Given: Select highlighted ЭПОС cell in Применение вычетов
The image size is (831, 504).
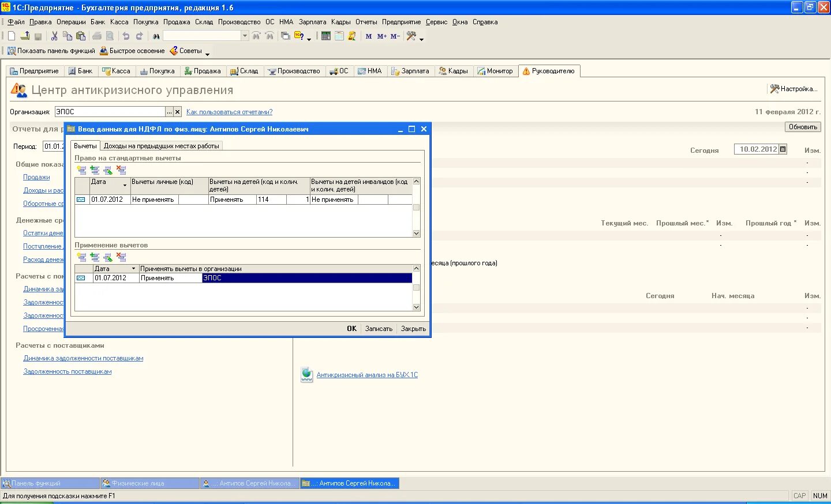Looking at the screenshot, I should tap(307, 278).
